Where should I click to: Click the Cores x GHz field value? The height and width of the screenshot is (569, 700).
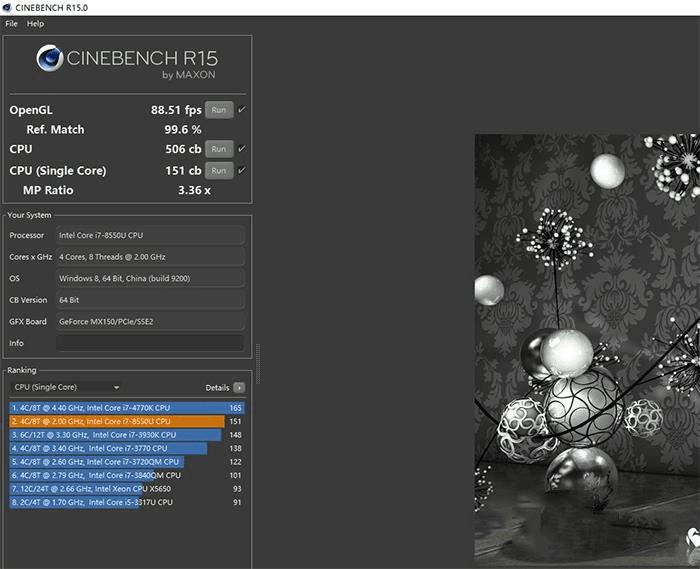point(150,257)
